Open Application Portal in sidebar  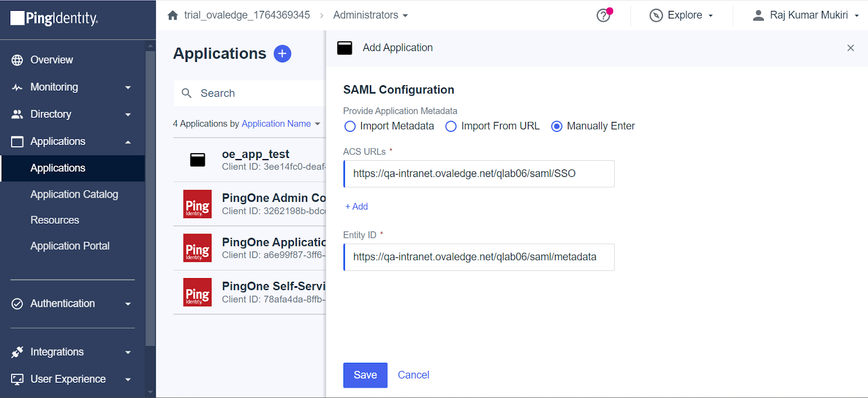pyautogui.click(x=70, y=246)
